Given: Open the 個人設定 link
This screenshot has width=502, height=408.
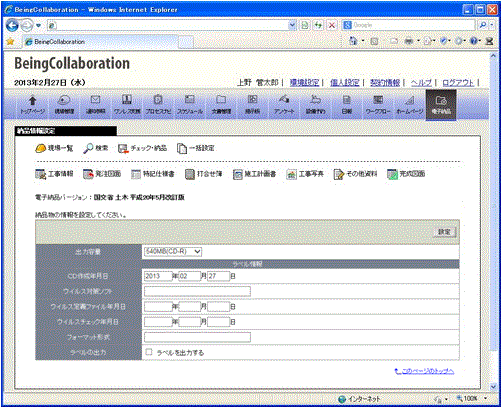Looking at the screenshot, I should (x=345, y=82).
